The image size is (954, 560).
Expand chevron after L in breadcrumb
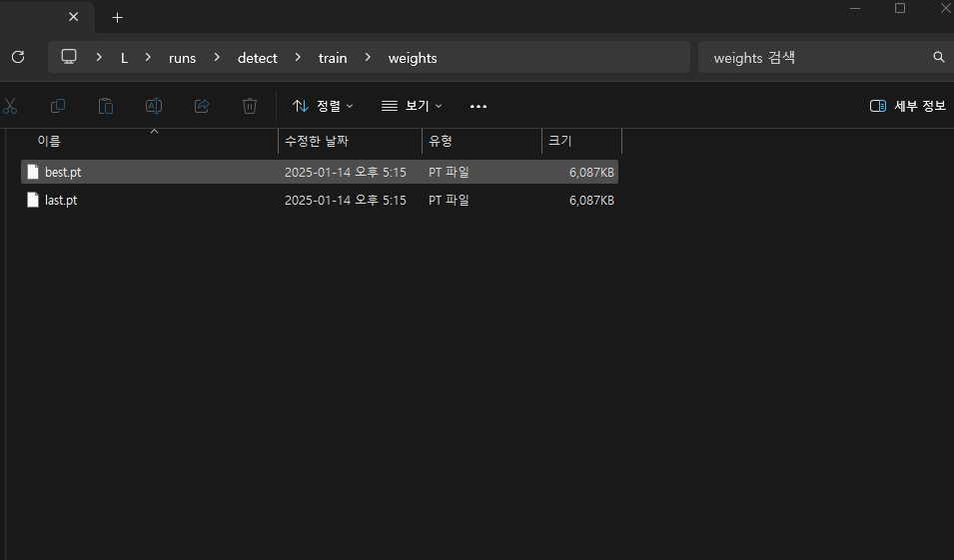[148, 57]
